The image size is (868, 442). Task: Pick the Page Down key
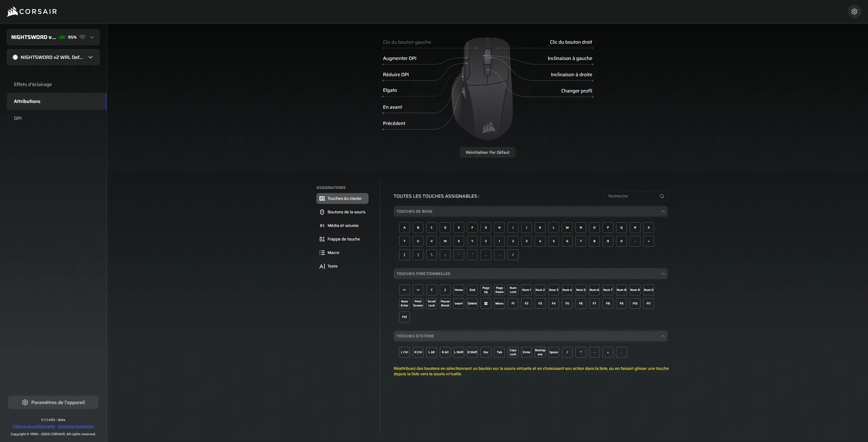coord(499,290)
